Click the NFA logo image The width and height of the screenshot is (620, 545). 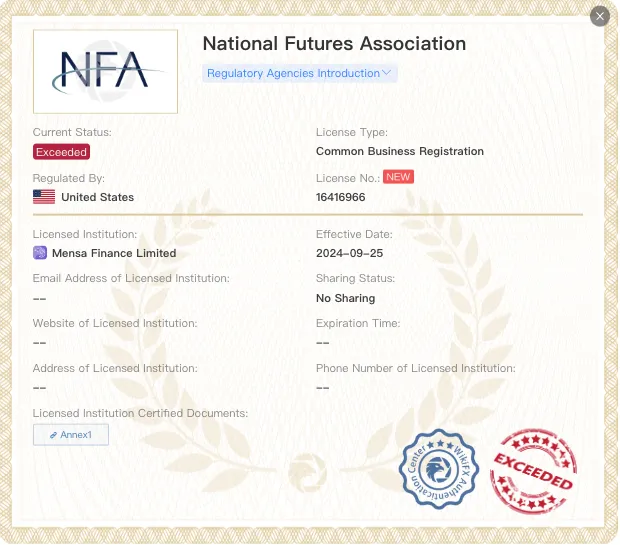(106, 72)
